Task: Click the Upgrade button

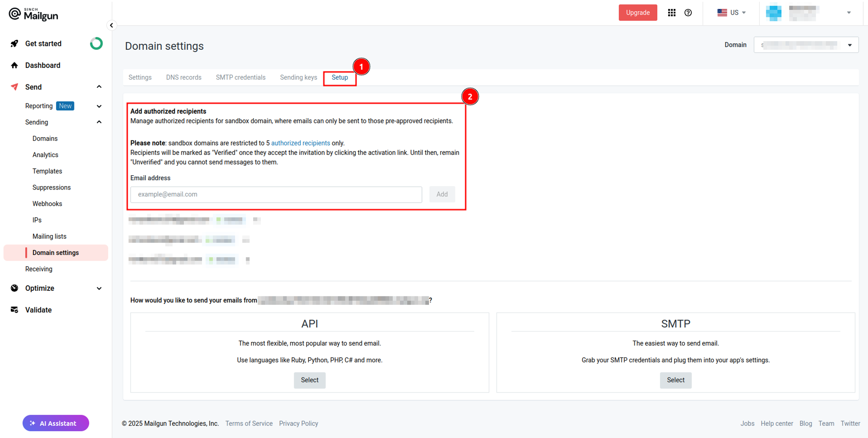Action: tap(637, 13)
